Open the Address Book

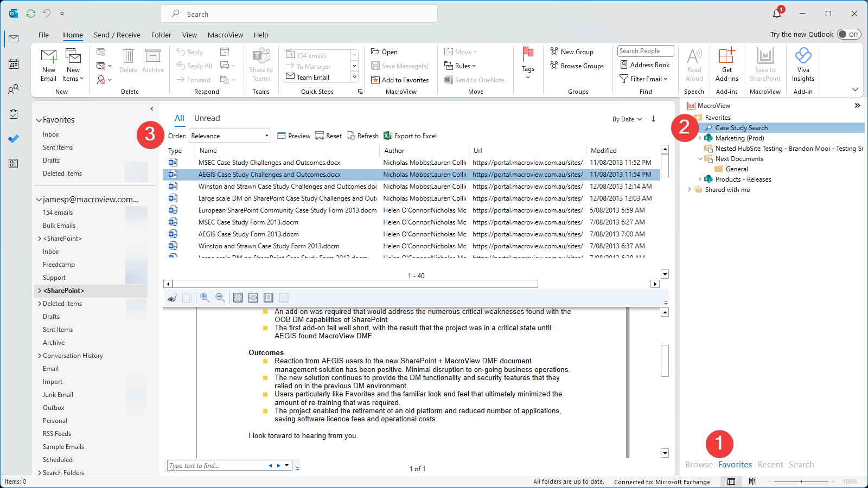(645, 65)
